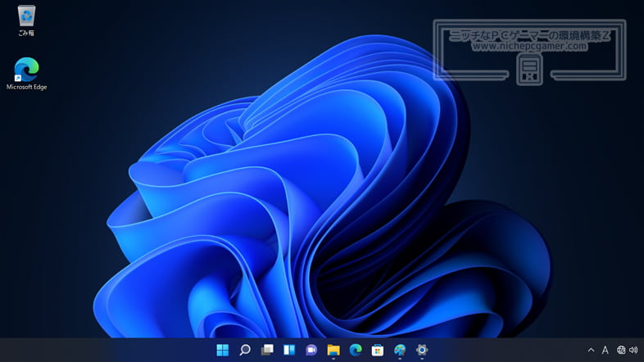Open taskbar Search magnifier
The height and width of the screenshot is (362, 644).
coord(245,350)
